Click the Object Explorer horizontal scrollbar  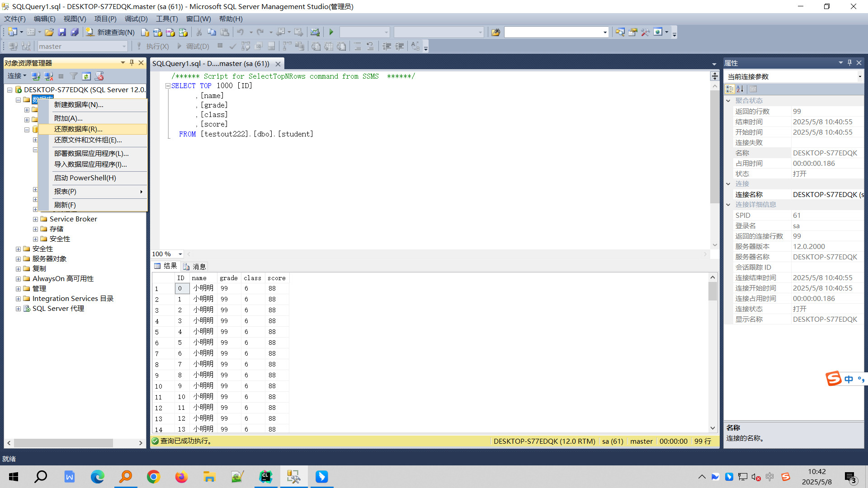(x=63, y=443)
